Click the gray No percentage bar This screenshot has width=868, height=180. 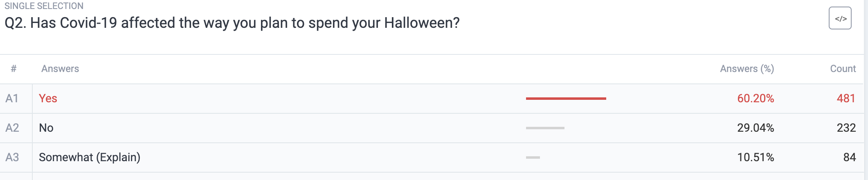(545, 128)
